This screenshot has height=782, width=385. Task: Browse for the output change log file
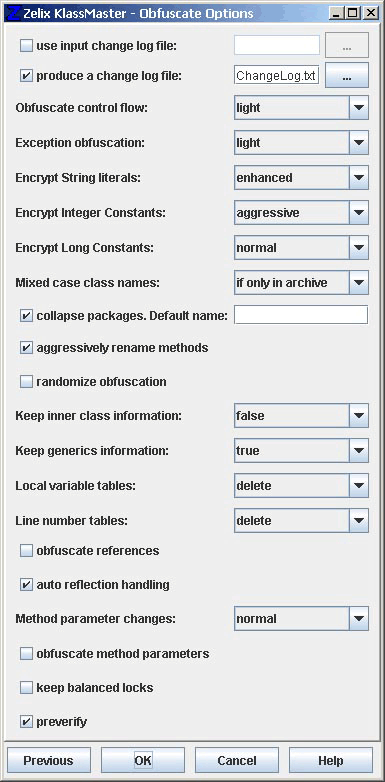(x=347, y=75)
